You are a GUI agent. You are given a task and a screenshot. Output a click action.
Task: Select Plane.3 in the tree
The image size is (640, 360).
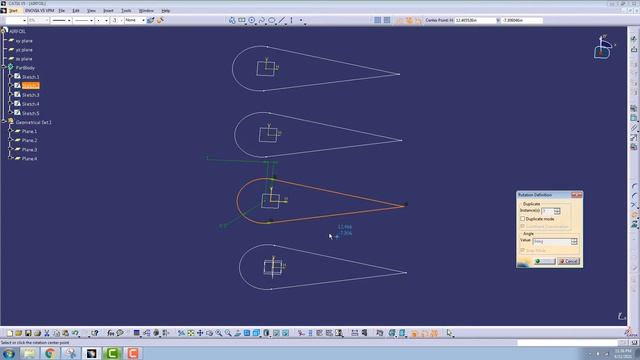pyautogui.click(x=29, y=149)
